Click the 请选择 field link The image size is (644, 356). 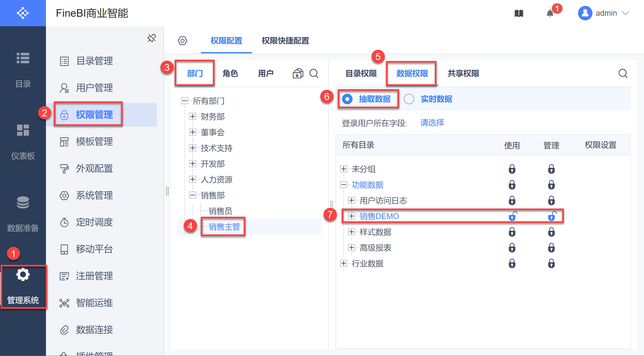432,123
